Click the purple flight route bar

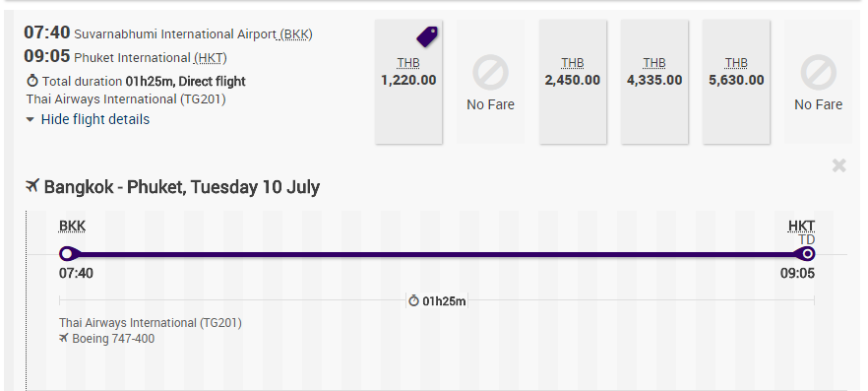coord(437,254)
